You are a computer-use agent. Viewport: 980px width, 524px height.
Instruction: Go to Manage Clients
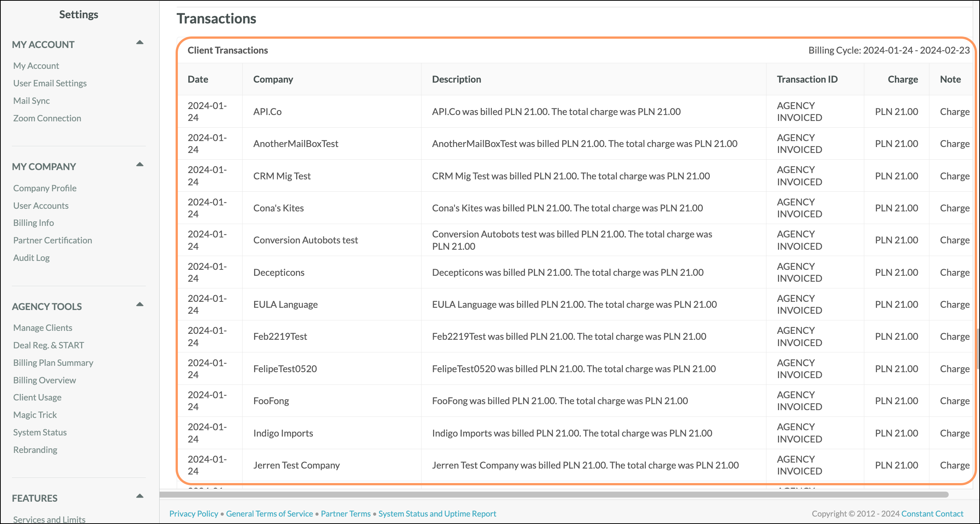(43, 327)
